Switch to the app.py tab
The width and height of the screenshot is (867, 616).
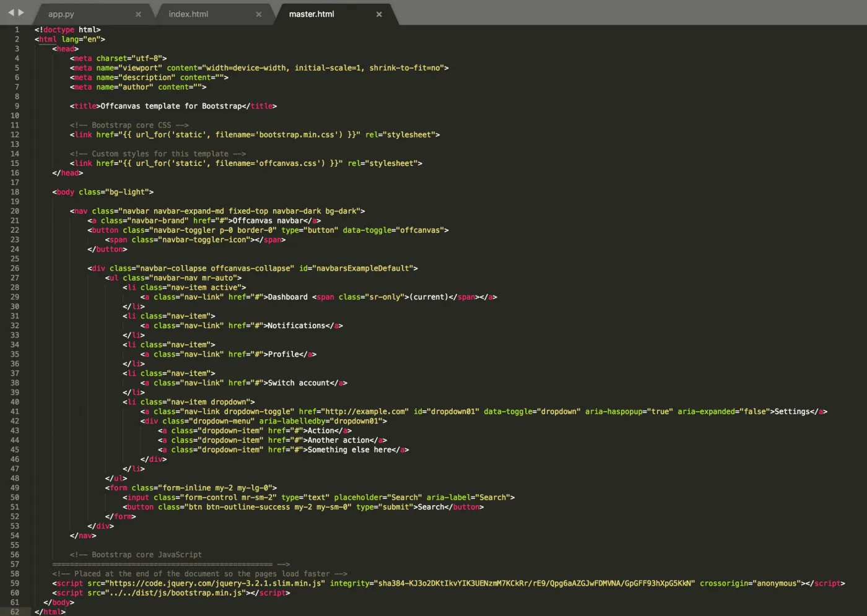pyautogui.click(x=61, y=14)
